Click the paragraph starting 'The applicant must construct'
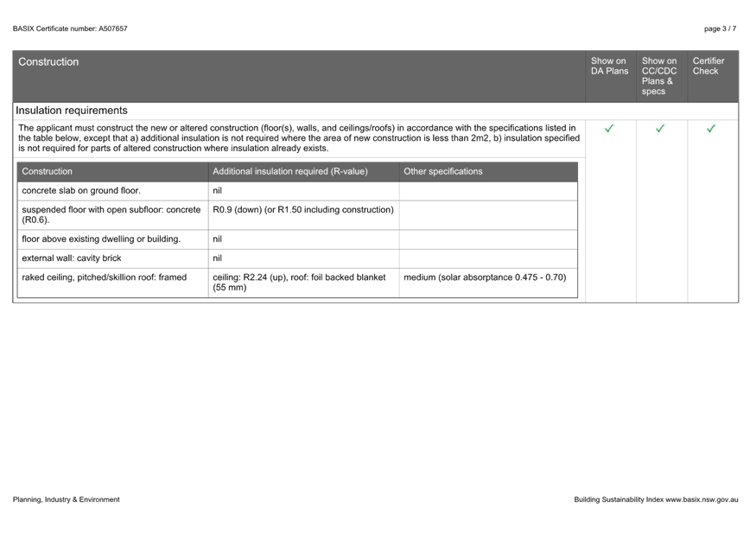Viewport: 756px width, 534px height. point(299,138)
